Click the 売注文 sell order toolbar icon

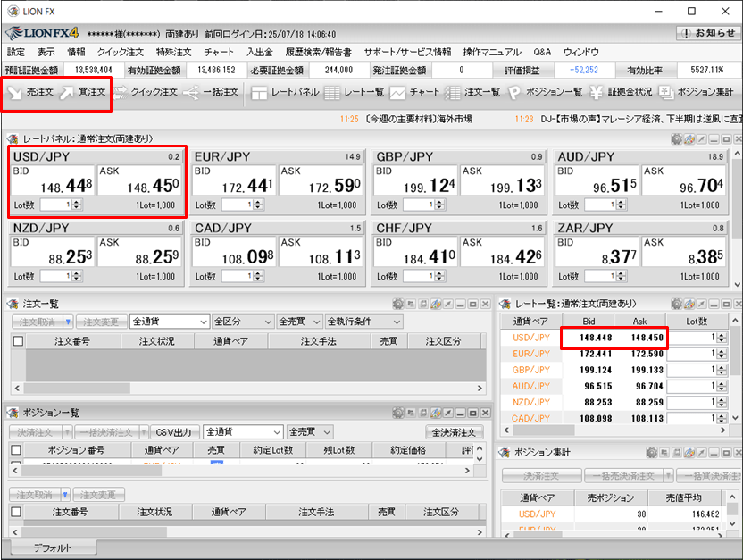(x=30, y=92)
